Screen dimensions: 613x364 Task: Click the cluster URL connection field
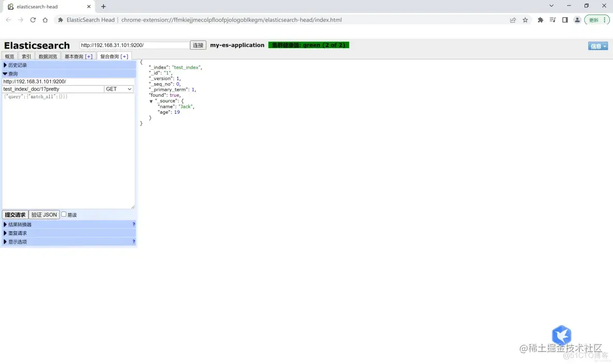[x=135, y=45]
